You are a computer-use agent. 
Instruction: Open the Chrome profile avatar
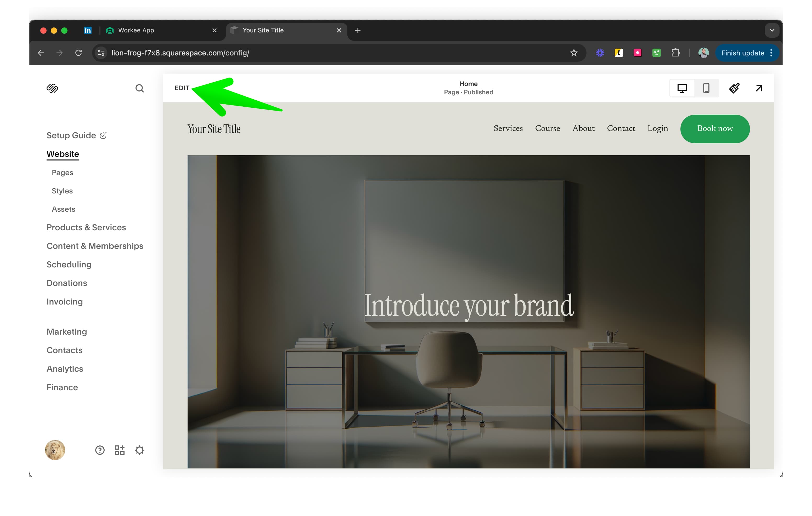(x=703, y=53)
